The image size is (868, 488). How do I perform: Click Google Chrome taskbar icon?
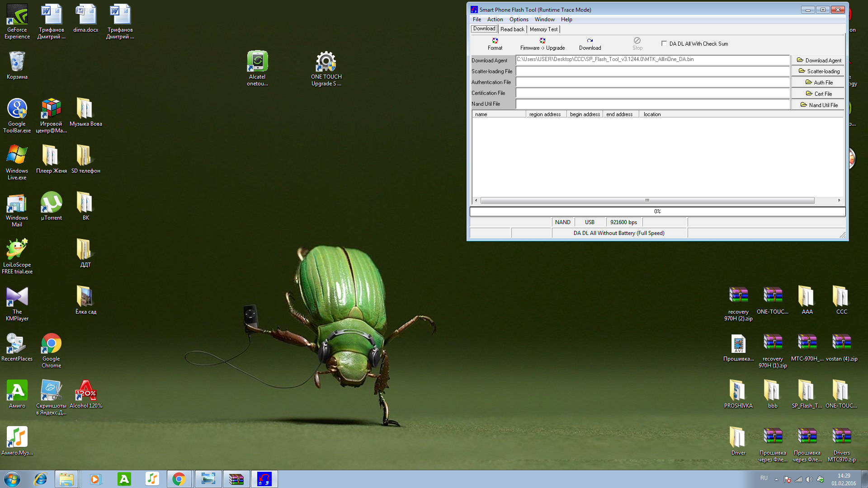click(179, 479)
